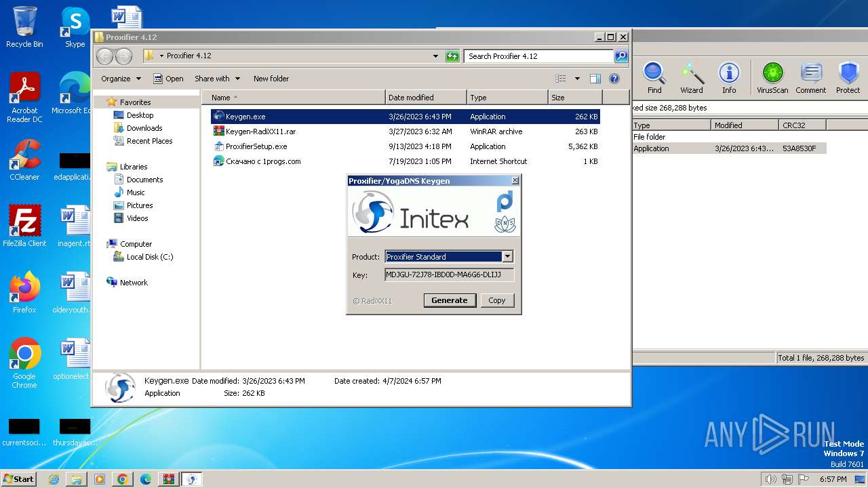
Task: Select the Keygen.exe file row
Action: [405, 117]
